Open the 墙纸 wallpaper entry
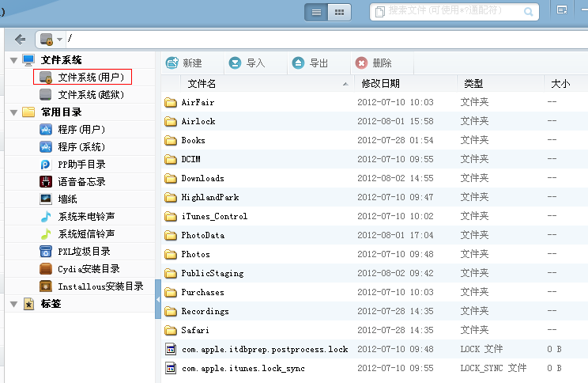 click(68, 199)
